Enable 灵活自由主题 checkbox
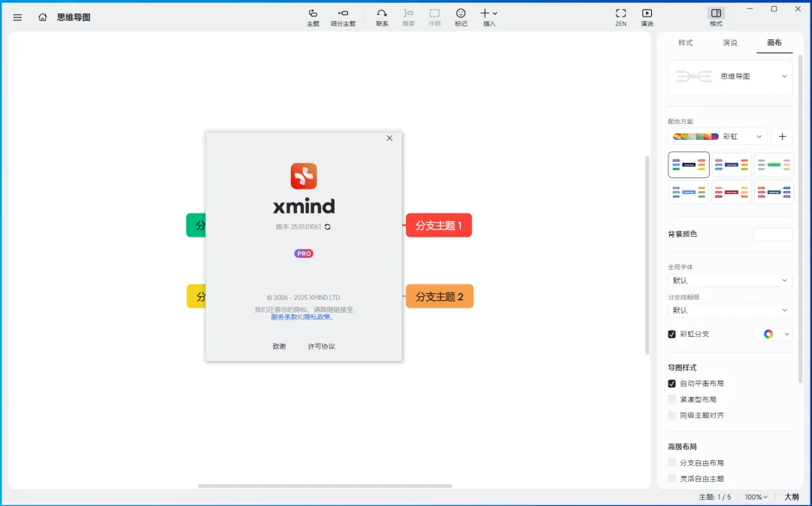Viewport: 812px width, 506px height. 671,478
